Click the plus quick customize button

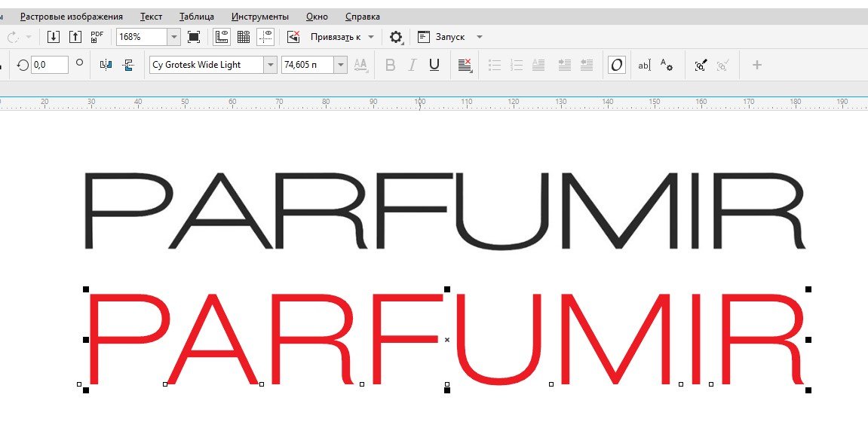click(x=756, y=65)
